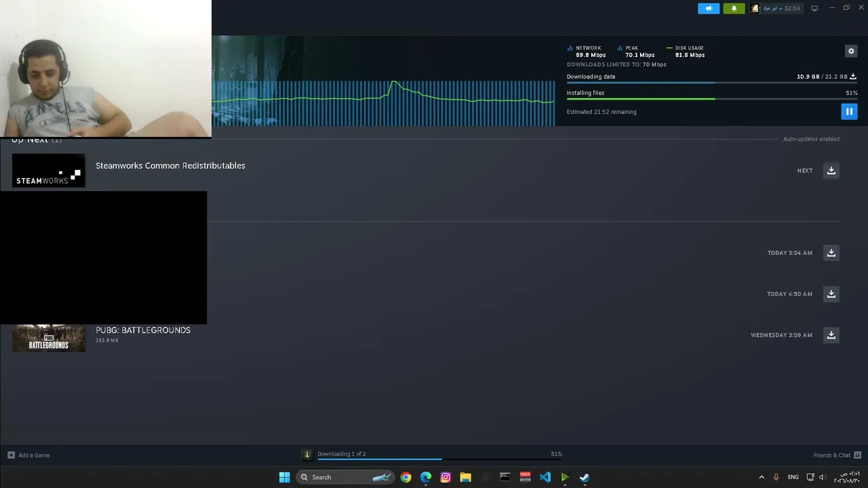Show hidden system tray icons

[762, 477]
